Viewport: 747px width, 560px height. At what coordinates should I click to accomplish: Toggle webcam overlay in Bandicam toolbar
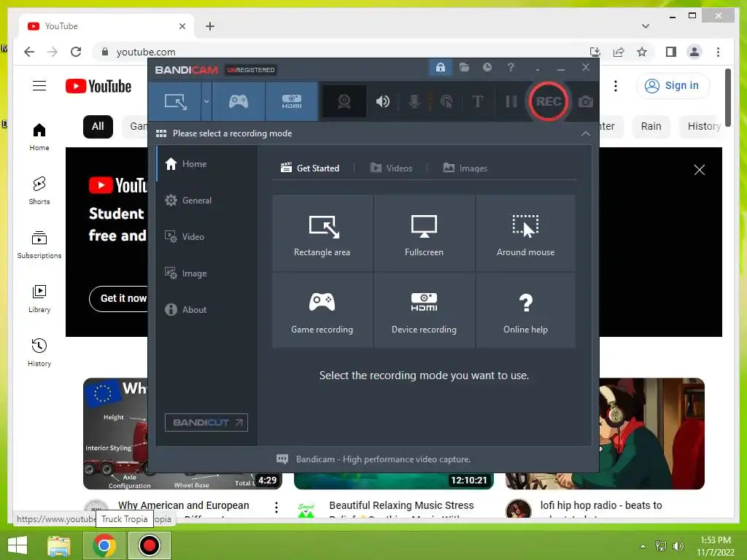click(344, 101)
